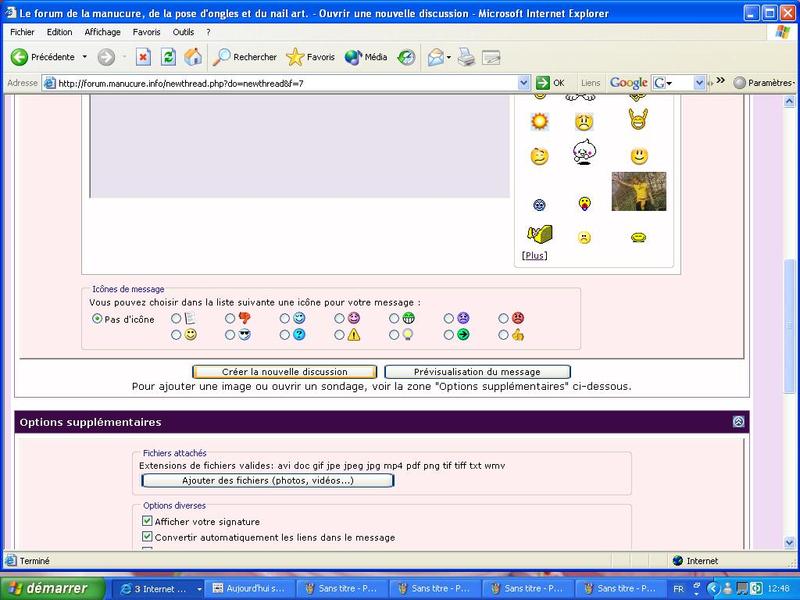
Task: Open the address bar URL dropdown
Action: click(x=524, y=83)
